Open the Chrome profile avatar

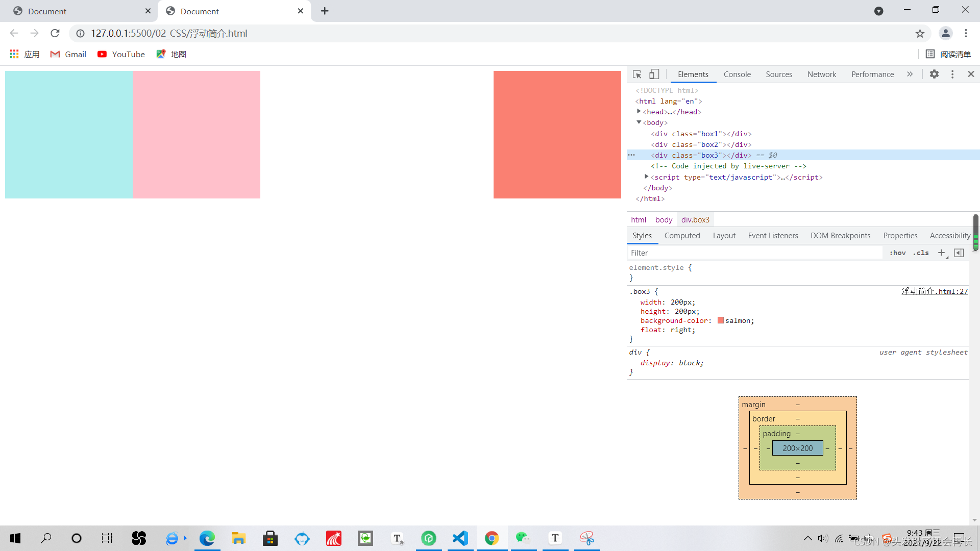tap(945, 33)
